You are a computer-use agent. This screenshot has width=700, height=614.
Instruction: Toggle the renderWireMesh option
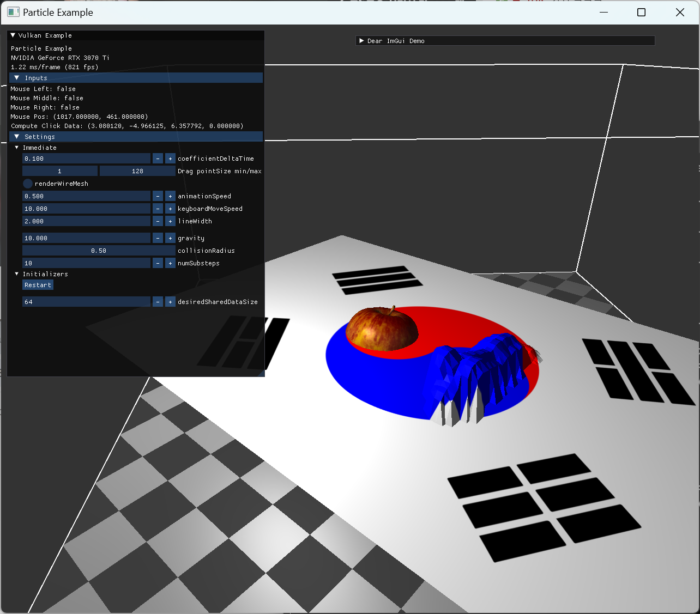[x=28, y=184]
